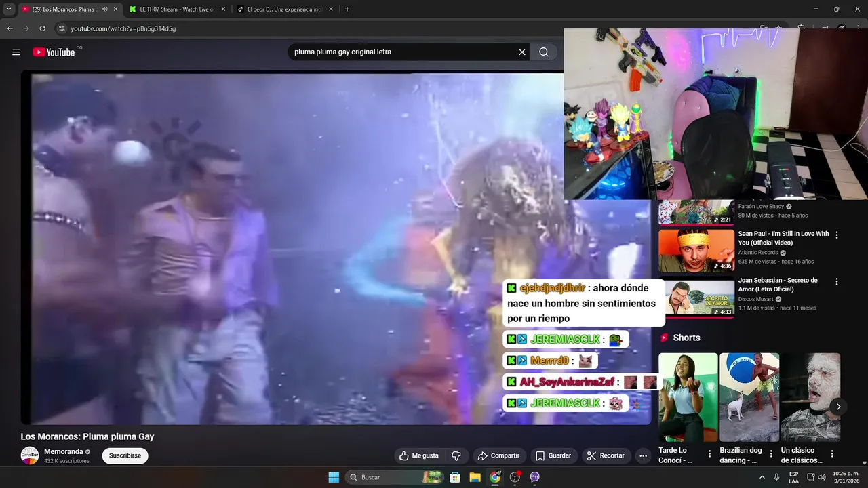Open a new browser tab
This screenshot has height=488, width=868.
[347, 9]
